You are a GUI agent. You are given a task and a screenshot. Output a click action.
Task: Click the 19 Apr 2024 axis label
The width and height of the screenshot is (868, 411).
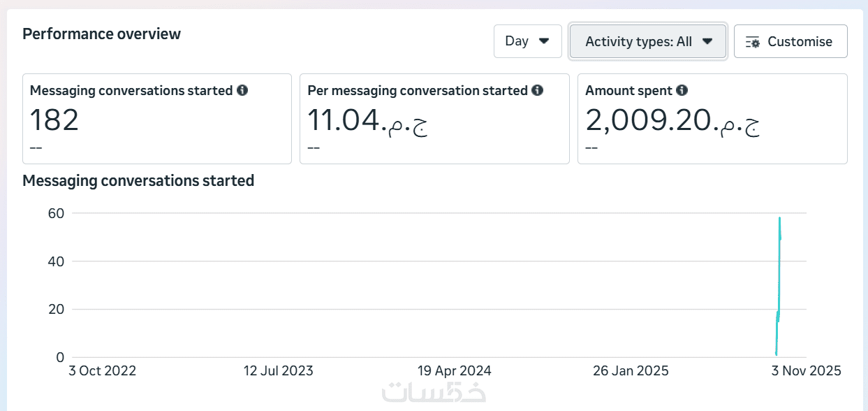tap(454, 371)
